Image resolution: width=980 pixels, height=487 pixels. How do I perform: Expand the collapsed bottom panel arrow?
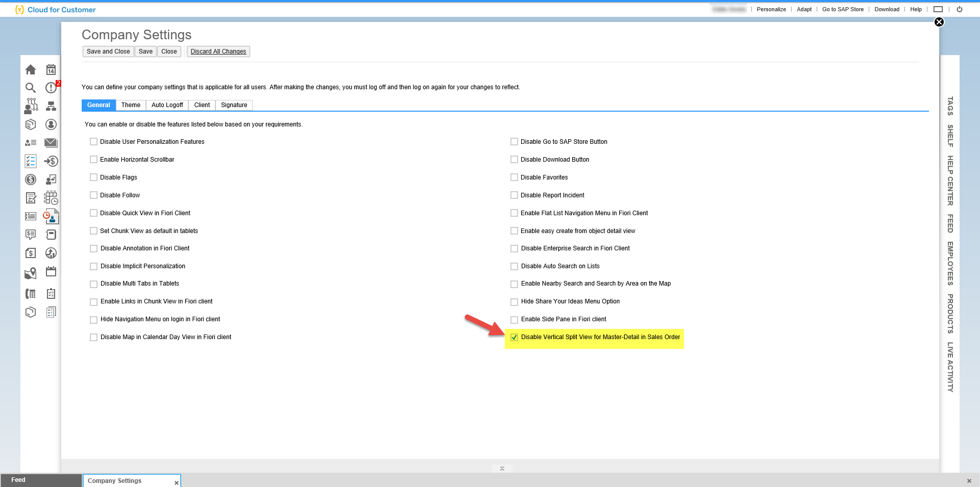(x=502, y=469)
